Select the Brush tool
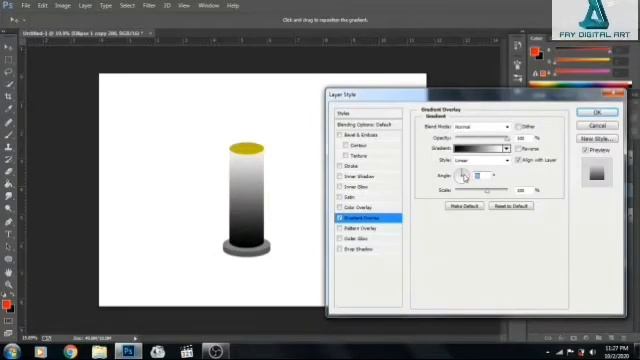The height and width of the screenshot is (360, 640). (8, 135)
